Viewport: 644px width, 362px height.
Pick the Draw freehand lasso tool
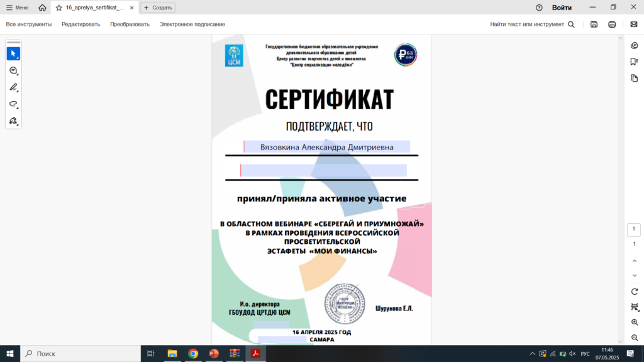(14, 104)
